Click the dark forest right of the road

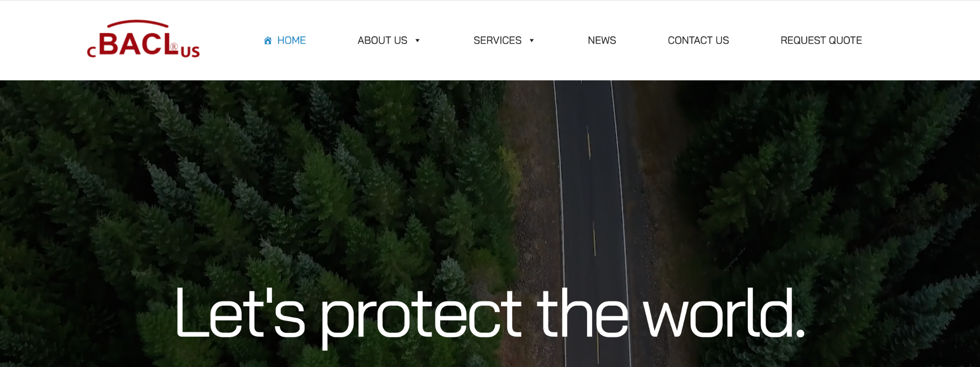click(x=813, y=192)
